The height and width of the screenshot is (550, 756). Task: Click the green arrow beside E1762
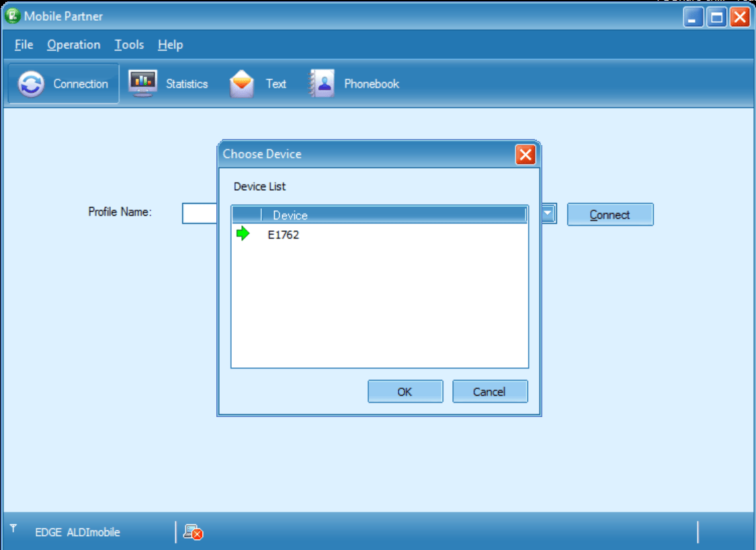click(243, 234)
